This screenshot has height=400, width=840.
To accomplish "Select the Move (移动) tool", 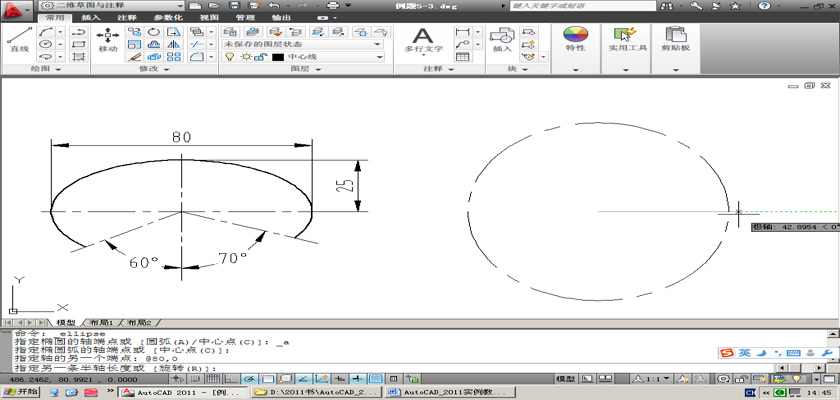I will pyautogui.click(x=108, y=39).
